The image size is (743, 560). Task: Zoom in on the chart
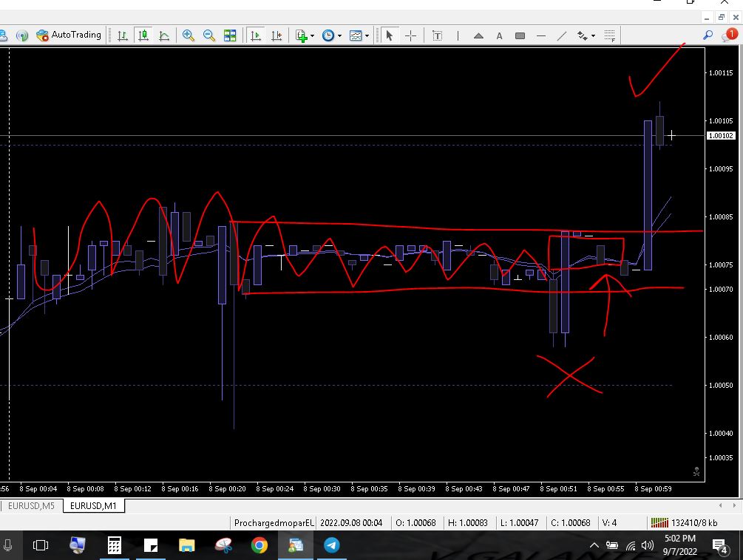pos(189,35)
